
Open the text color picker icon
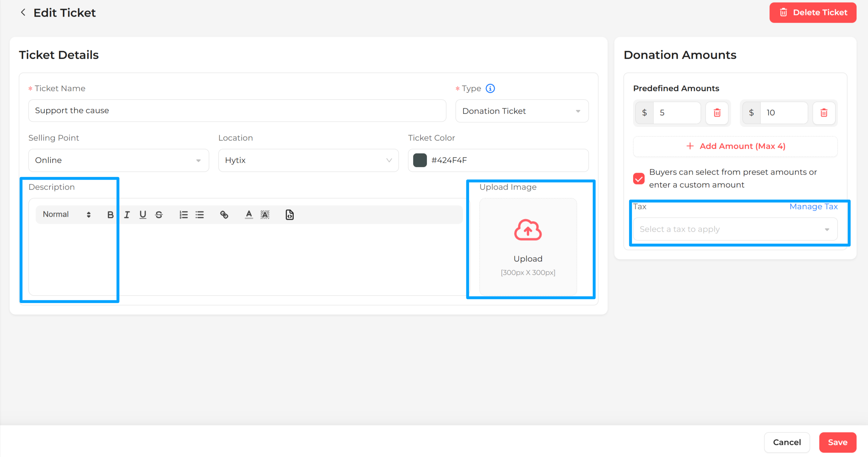[249, 215]
